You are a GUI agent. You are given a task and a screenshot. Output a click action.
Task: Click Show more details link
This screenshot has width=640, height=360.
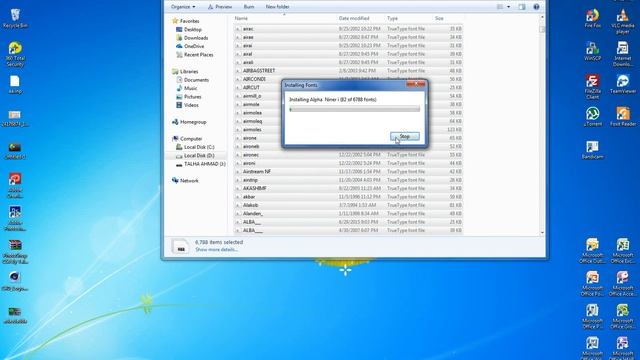[x=216, y=249]
